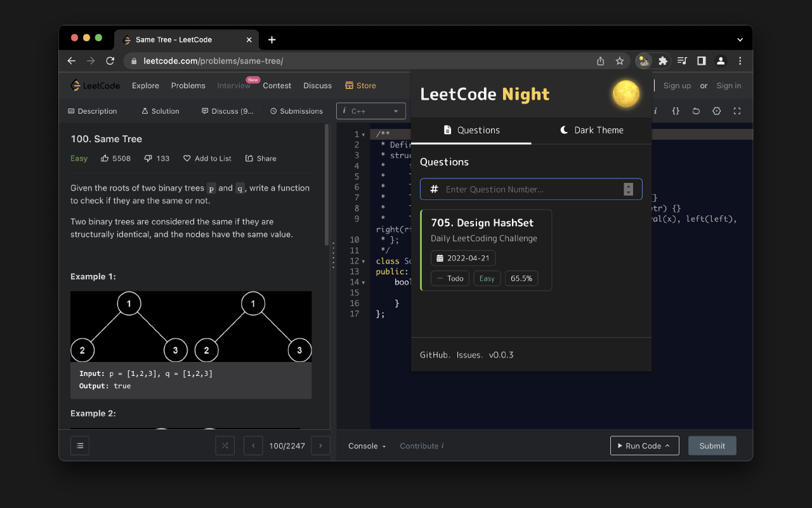
Task: Click the 65.5% acceptance badge
Action: pos(521,278)
